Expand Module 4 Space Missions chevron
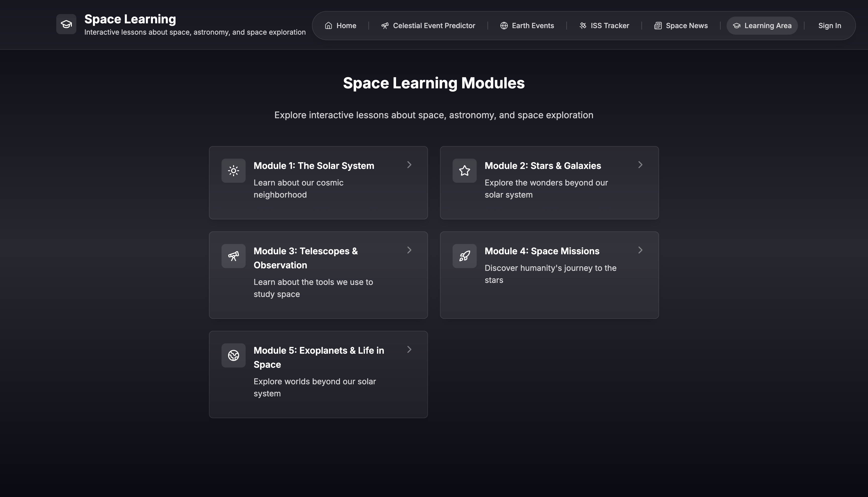Viewport: 868px width, 497px height. tap(640, 250)
